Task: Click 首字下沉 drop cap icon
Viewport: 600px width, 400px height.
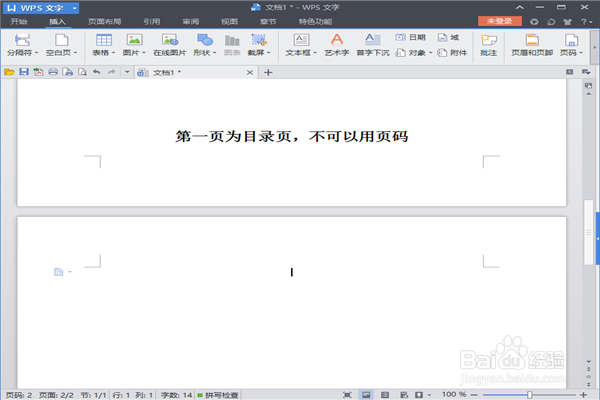Action: tap(372, 40)
